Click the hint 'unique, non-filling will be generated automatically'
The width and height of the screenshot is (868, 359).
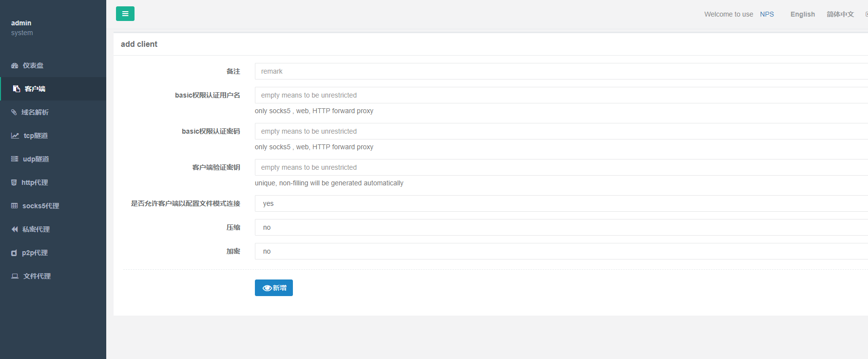[x=329, y=183]
